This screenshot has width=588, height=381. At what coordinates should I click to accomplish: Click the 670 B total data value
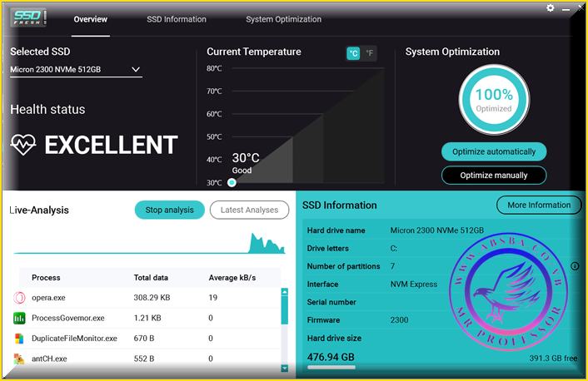(x=144, y=339)
